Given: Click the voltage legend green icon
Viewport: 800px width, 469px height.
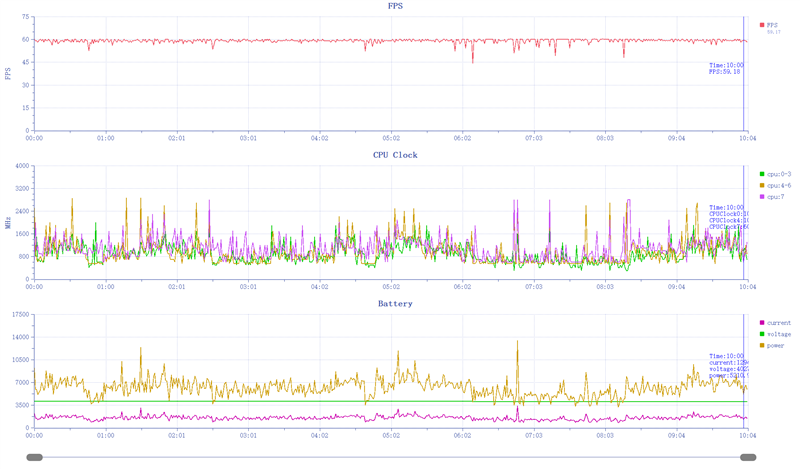Looking at the screenshot, I should click(762, 334).
